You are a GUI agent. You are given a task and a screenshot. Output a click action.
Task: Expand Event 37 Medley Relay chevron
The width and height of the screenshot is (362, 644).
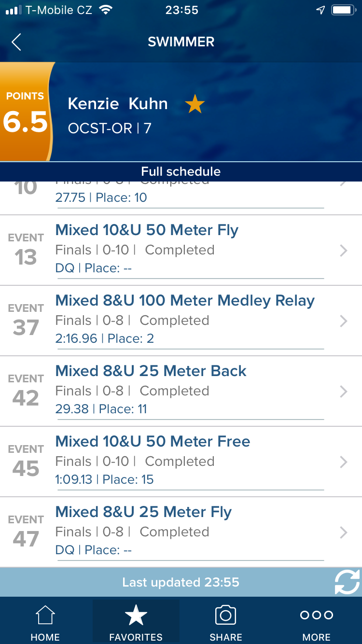coord(344,321)
